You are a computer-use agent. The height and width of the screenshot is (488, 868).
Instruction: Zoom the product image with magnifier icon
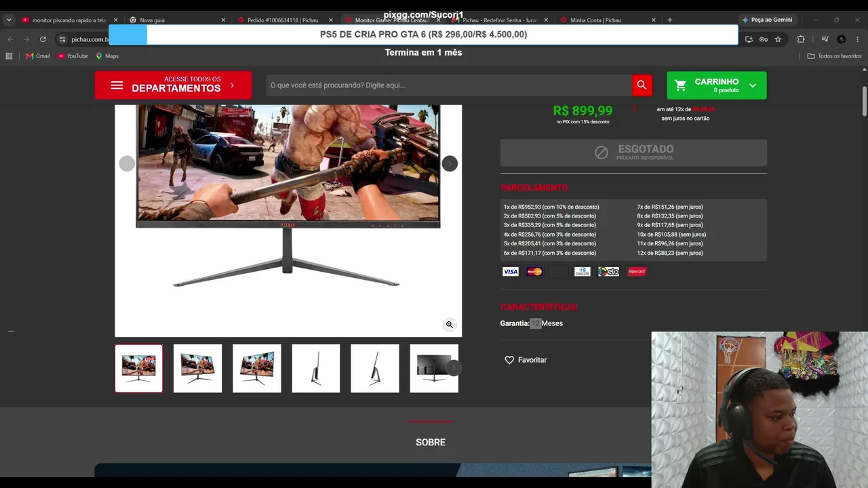click(449, 325)
